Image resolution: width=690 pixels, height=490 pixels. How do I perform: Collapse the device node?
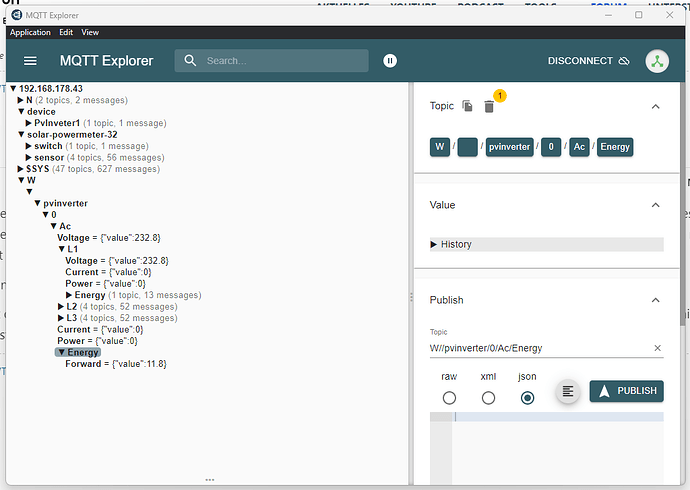21,112
